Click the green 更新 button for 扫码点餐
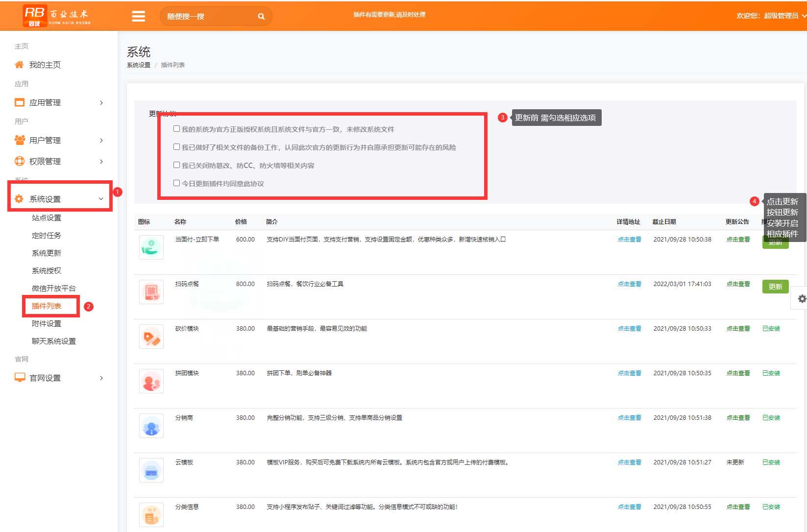 [775, 287]
